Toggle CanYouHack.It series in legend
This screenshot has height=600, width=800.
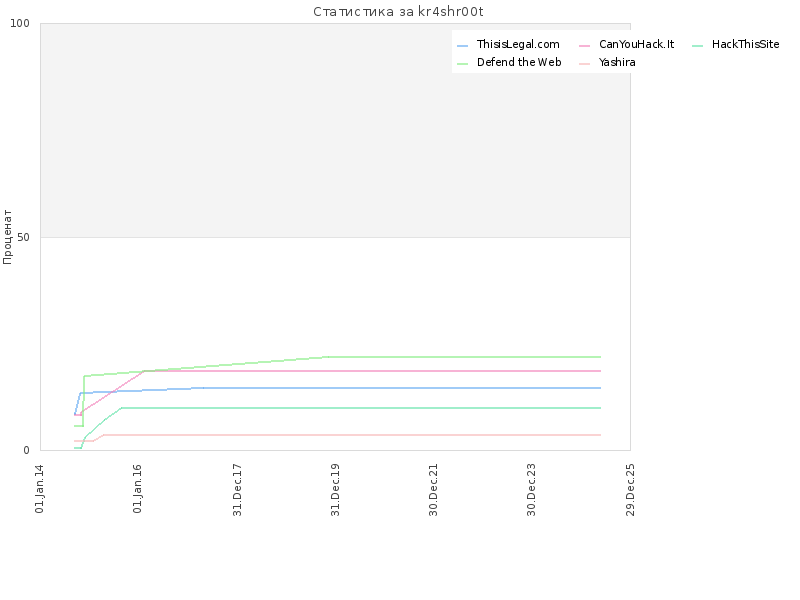coord(636,45)
